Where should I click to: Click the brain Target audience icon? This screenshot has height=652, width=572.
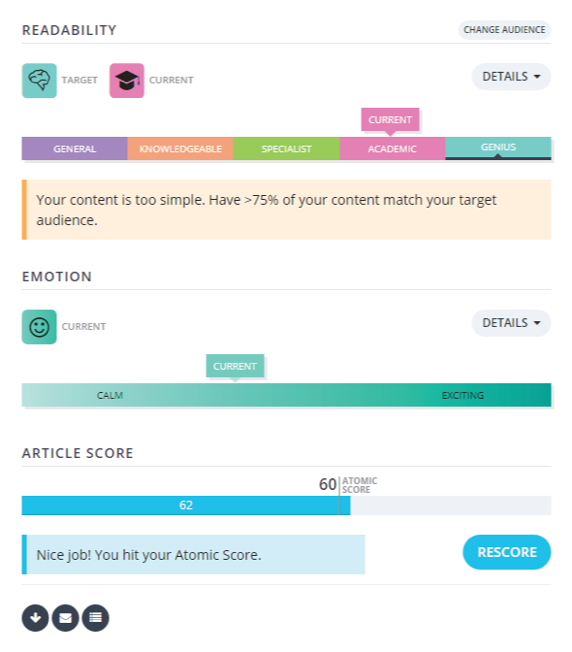[x=39, y=80]
